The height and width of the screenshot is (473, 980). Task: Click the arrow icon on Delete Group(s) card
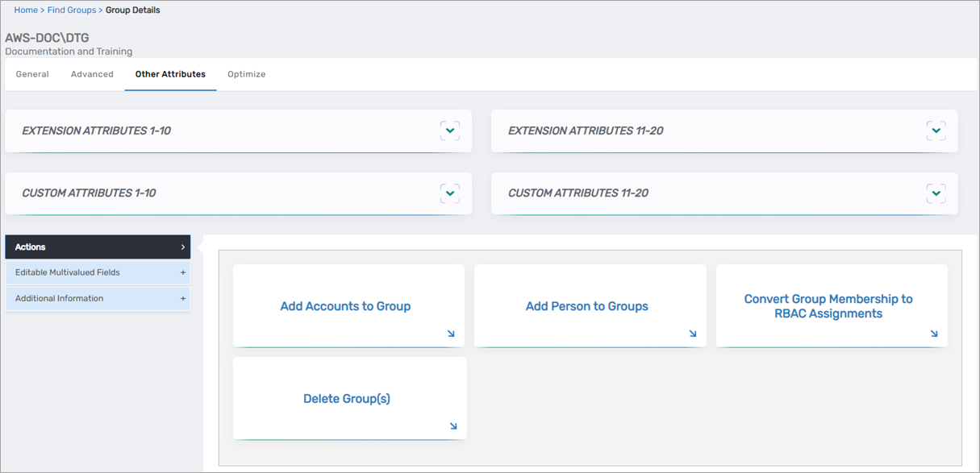pos(452,425)
